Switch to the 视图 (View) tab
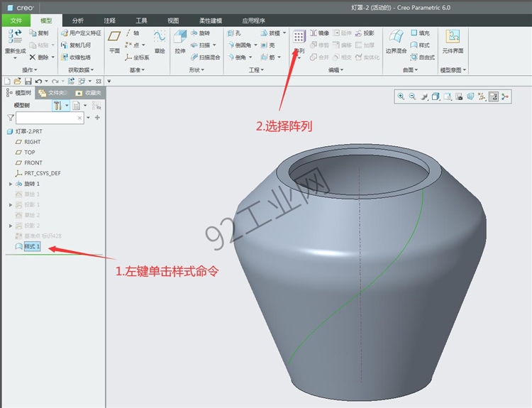 tap(173, 21)
